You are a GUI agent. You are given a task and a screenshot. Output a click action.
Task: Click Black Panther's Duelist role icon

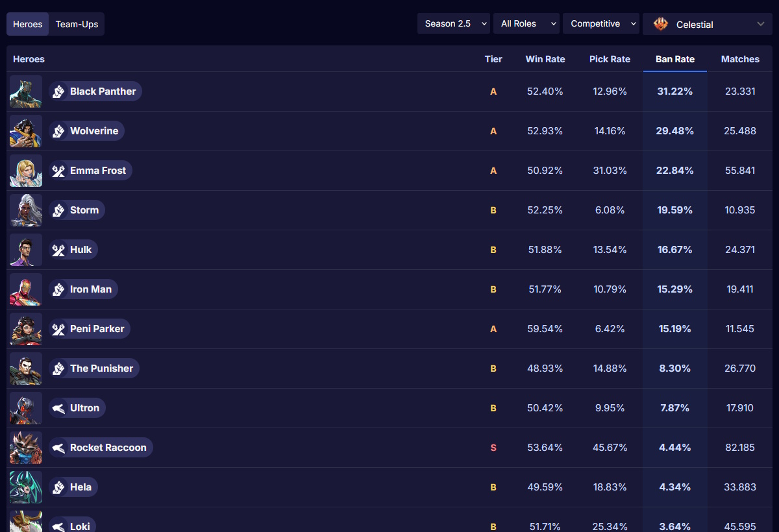click(59, 91)
